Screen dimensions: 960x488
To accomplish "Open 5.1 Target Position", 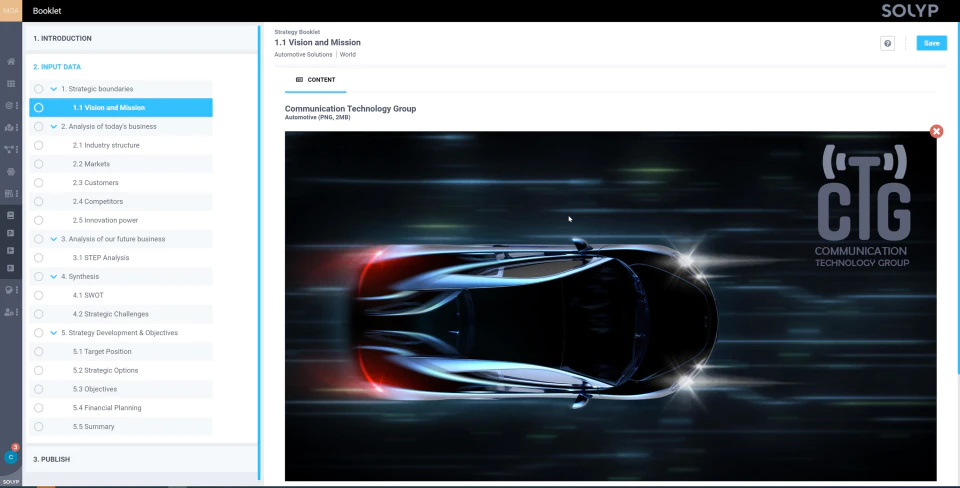I will pos(102,351).
